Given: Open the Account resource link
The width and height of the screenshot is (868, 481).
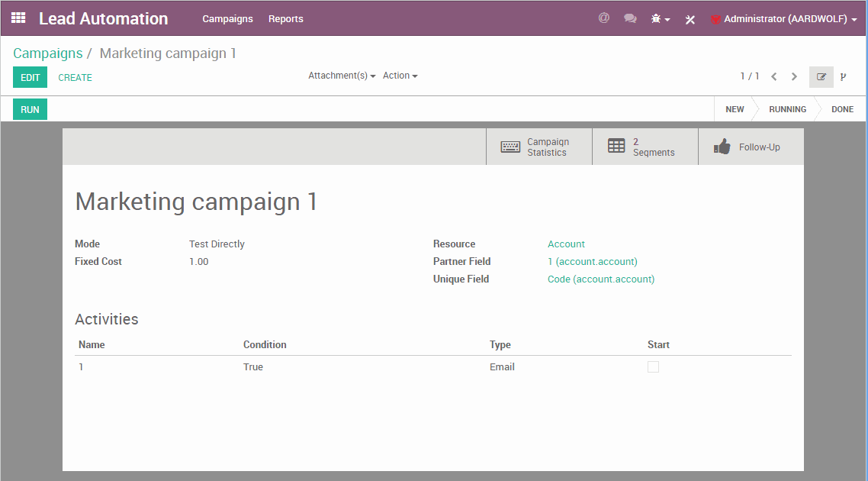Looking at the screenshot, I should click(x=566, y=244).
